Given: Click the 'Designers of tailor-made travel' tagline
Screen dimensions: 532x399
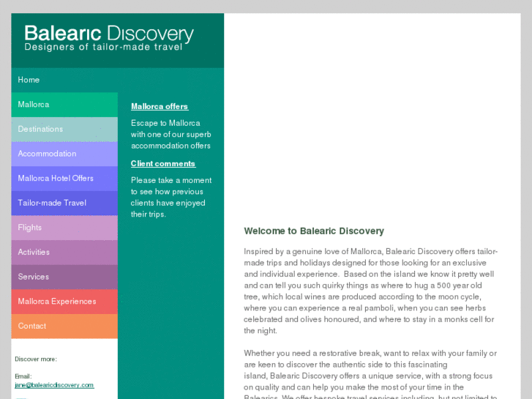Looking at the screenshot, I should (103, 47).
